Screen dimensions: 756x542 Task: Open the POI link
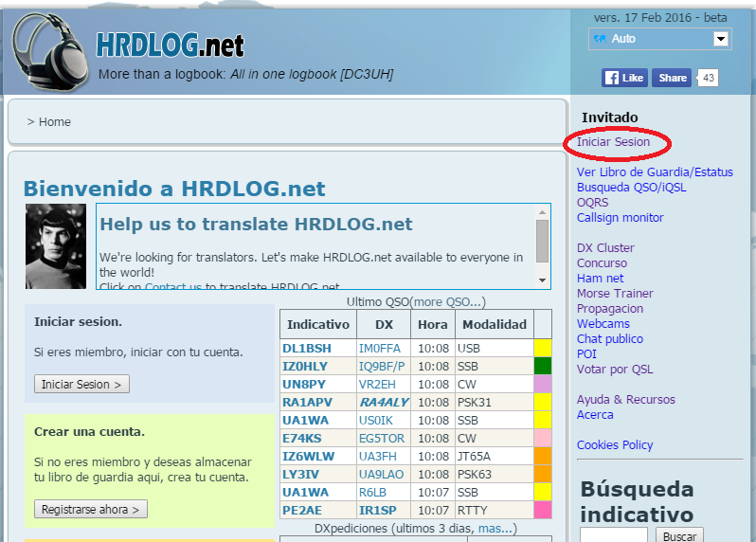pos(586,354)
